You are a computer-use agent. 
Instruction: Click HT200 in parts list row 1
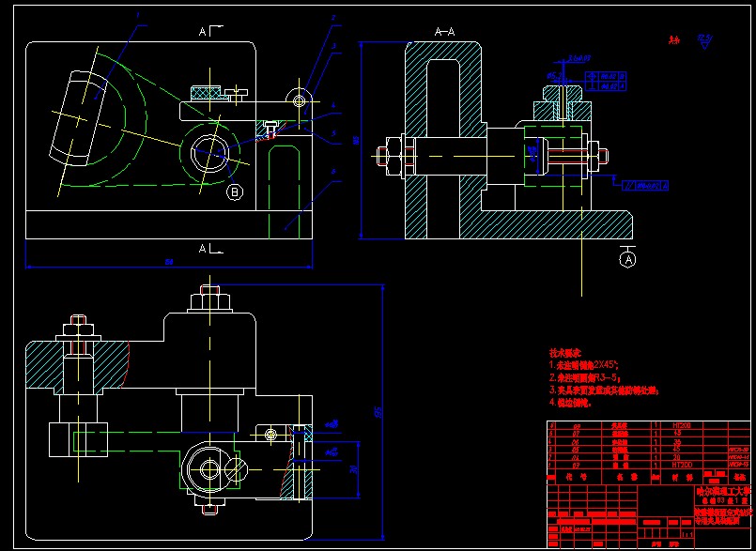click(682, 465)
